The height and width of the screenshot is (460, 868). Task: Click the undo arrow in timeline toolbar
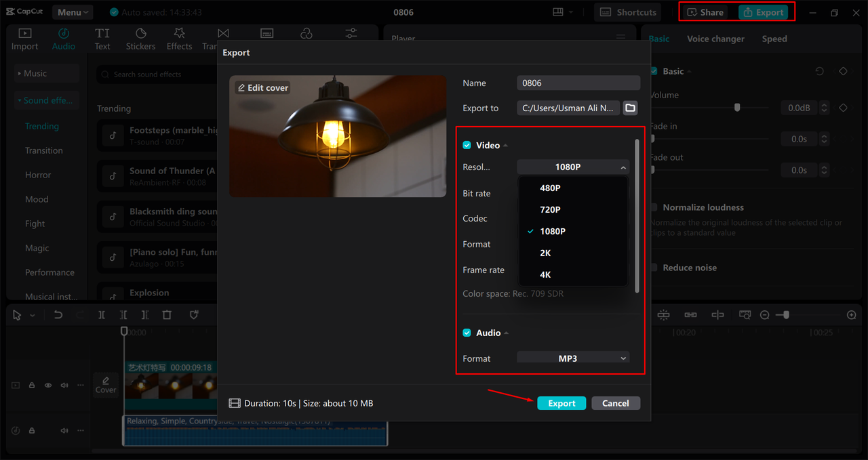pos(58,315)
